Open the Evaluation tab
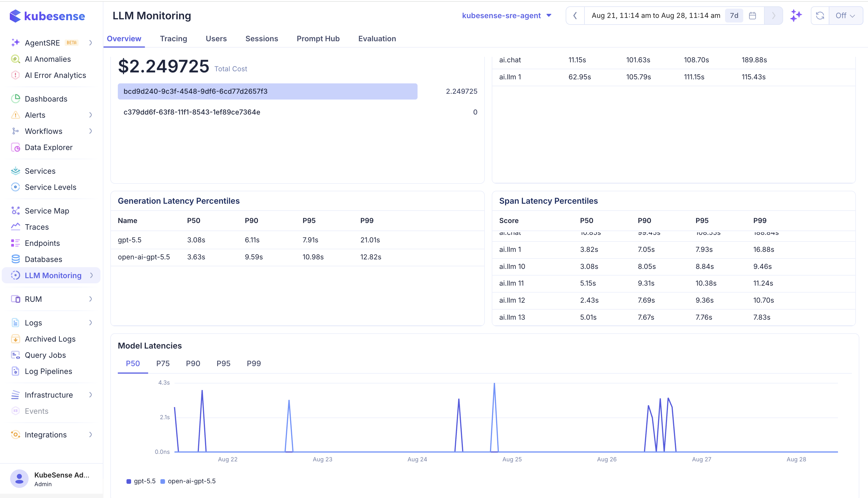 pyautogui.click(x=377, y=39)
